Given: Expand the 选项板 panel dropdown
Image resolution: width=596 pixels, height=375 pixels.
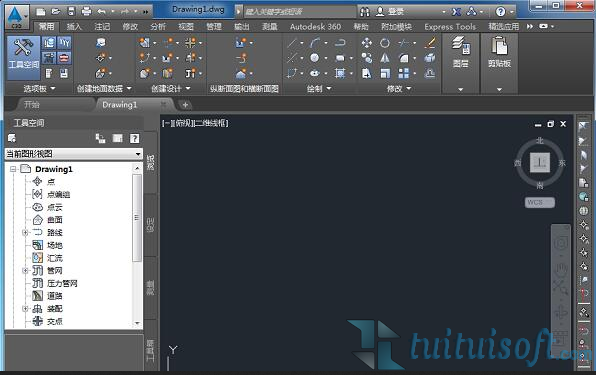Looking at the screenshot, I should click(x=39, y=89).
